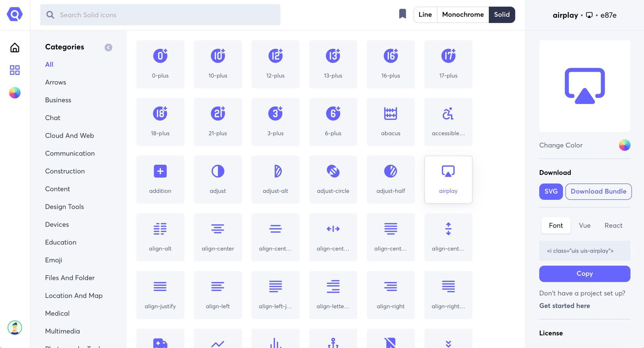Select the align-left-justify icon
The width and height of the screenshot is (644, 348).
pyautogui.click(x=276, y=295)
